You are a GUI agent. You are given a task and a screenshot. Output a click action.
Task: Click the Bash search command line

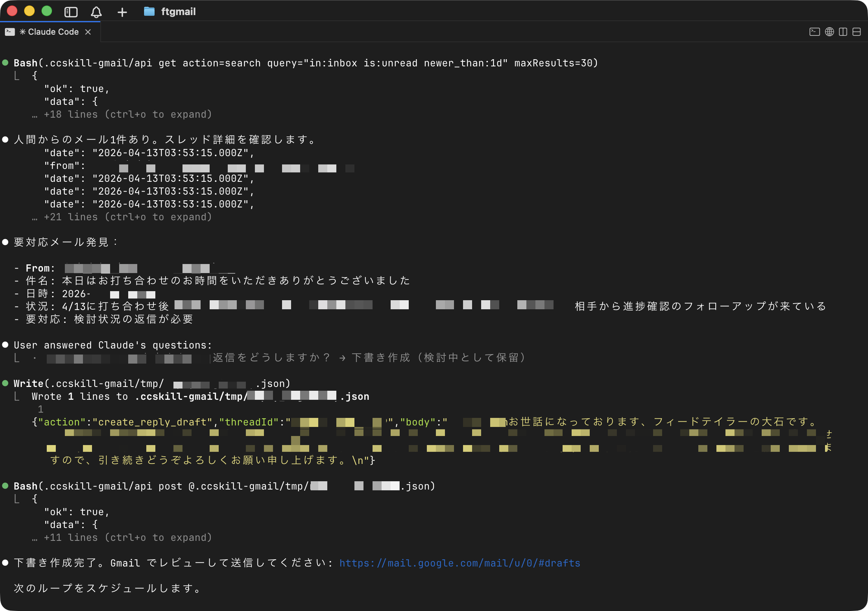(306, 63)
